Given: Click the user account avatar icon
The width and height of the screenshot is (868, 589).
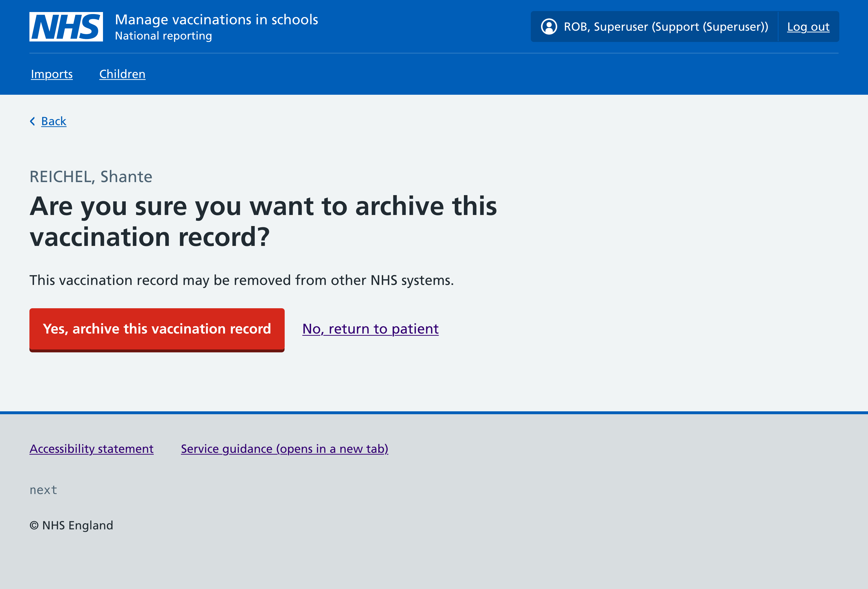Looking at the screenshot, I should (x=549, y=27).
